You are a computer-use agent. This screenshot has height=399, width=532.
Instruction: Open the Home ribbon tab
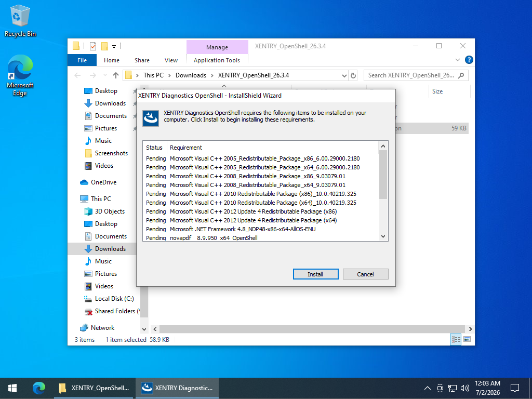pyautogui.click(x=112, y=60)
